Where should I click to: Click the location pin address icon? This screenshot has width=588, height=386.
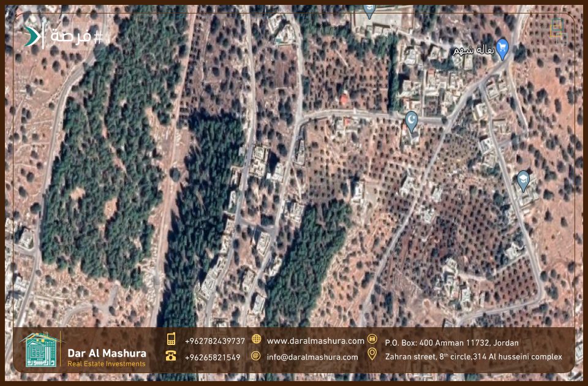372,355
